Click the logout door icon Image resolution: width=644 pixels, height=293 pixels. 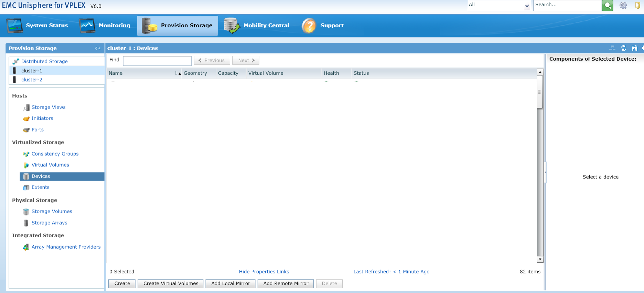pyautogui.click(x=637, y=5)
